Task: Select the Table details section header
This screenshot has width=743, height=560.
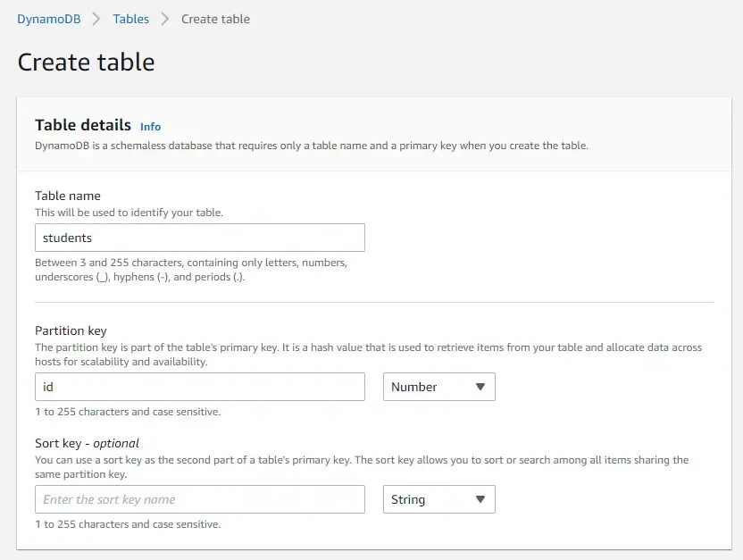Action: [82, 125]
